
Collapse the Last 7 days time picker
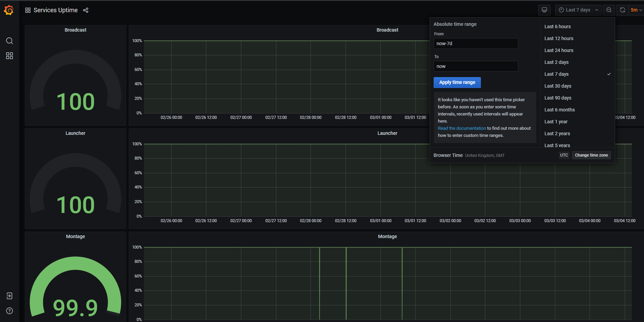coord(578,10)
